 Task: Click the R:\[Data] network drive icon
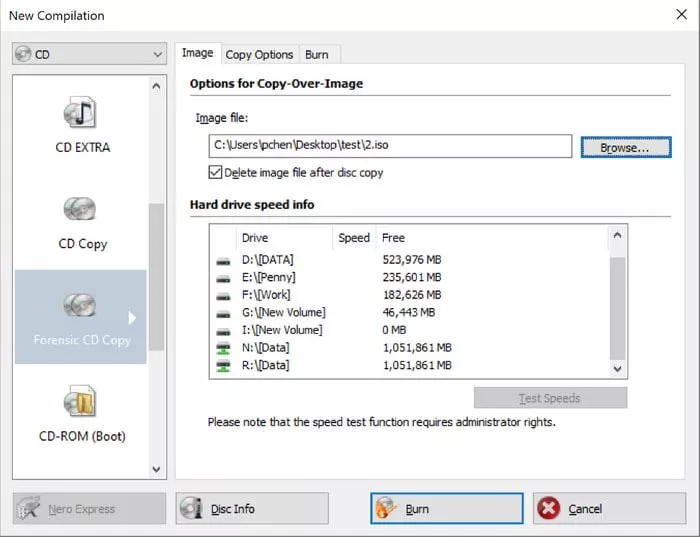(x=222, y=366)
